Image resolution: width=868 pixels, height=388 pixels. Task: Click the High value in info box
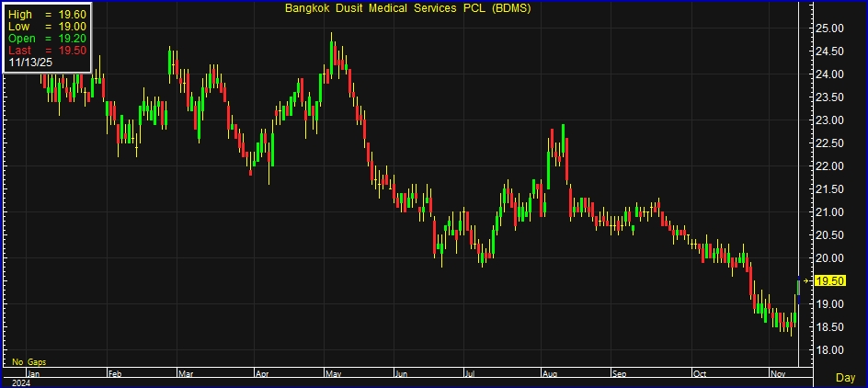coord(47,15)
